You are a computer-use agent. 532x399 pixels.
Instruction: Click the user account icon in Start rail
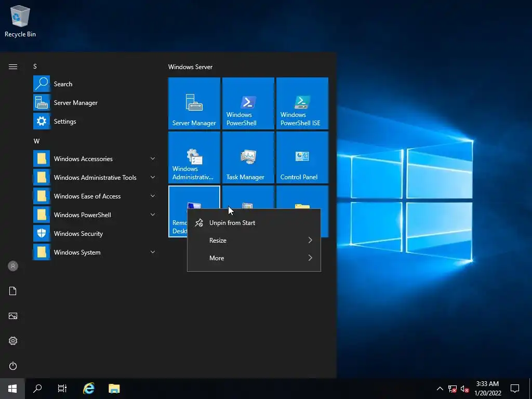(x=13, y=266)
